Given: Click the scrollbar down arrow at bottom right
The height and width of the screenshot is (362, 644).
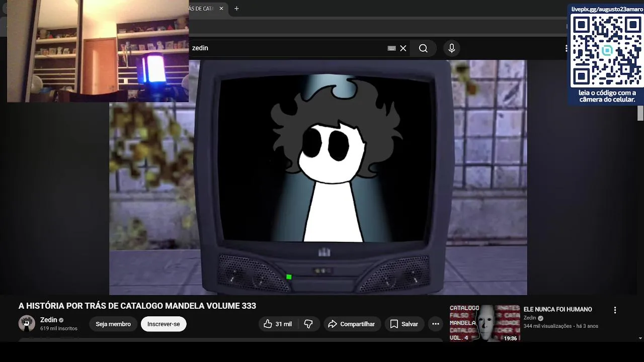Looking at the screenshot, I should (640, 338).
